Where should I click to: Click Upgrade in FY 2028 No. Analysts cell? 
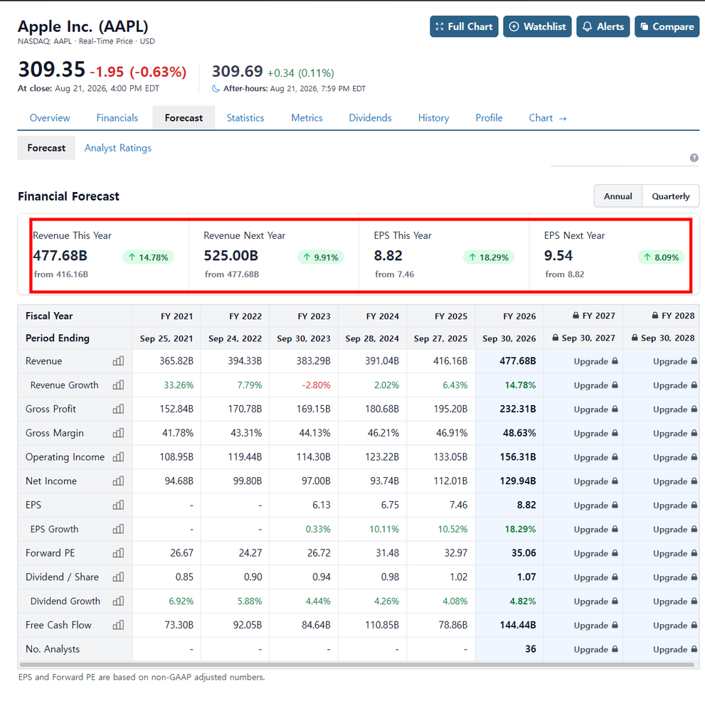point(675,649)
